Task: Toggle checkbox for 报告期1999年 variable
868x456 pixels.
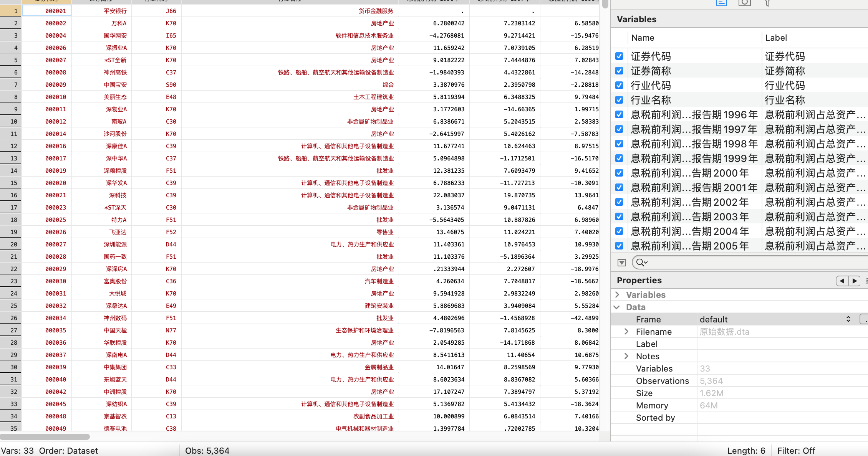Action: (x=619, y=159)
